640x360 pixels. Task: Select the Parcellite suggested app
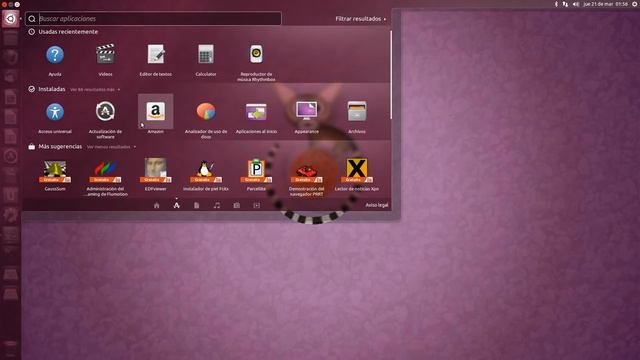(256, 171)
